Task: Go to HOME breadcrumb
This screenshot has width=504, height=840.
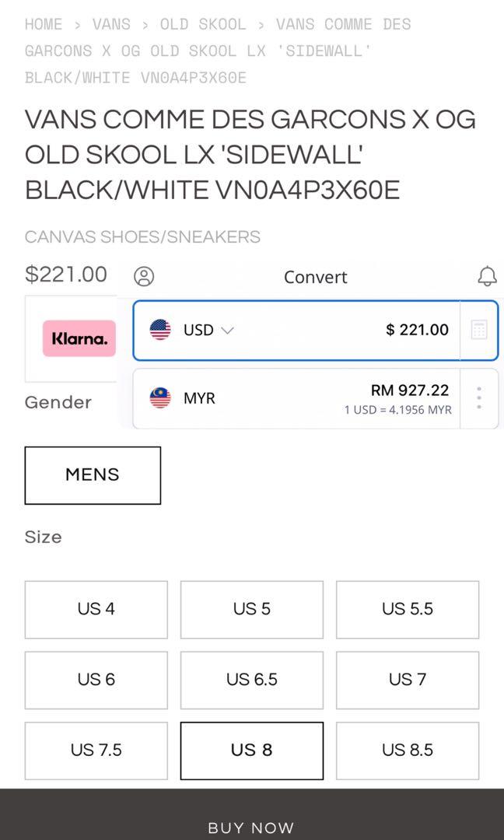Action: [x=44, y=25]
